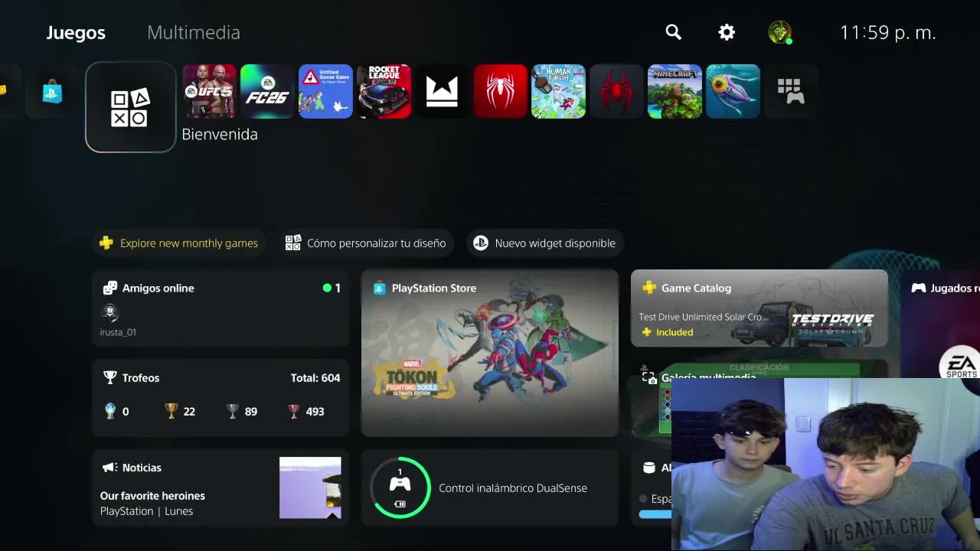This screenshot has height=551, width=980.
Task: Click the Total: 604 trophies text
Action: [315, 378]
